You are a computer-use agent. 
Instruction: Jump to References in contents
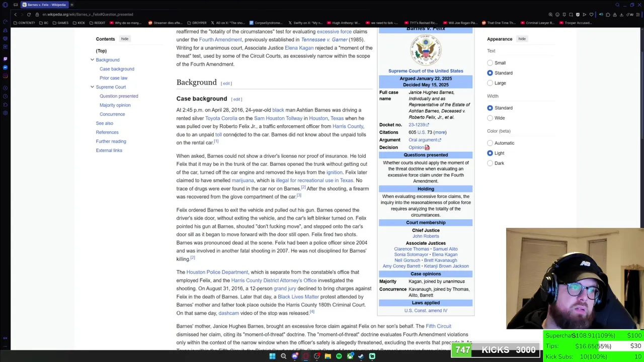[x=107, y=132]
